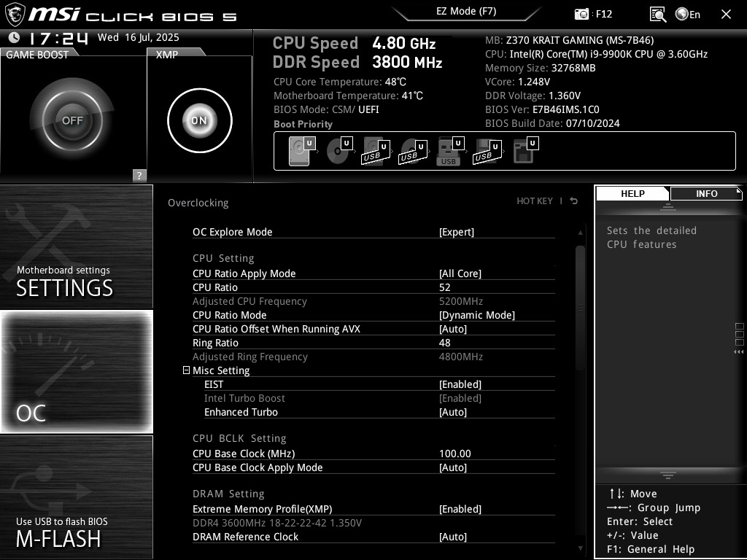Change Enhanced Turbo [Auto] setting

(x=453, y=412)
